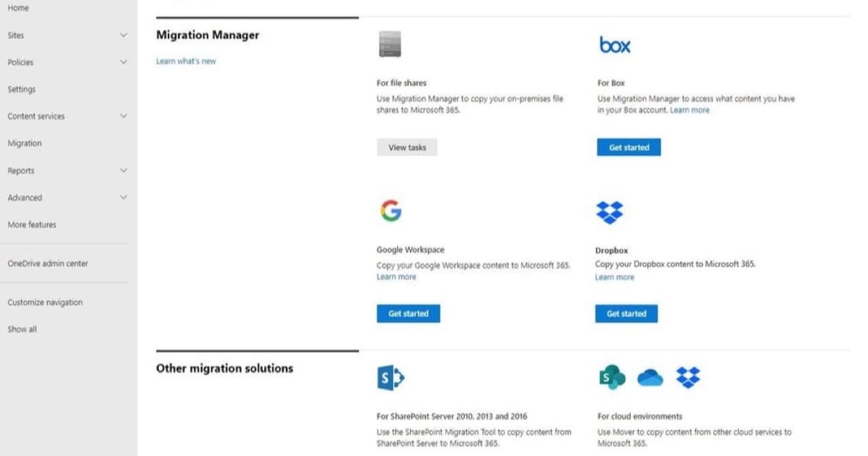Click Learn more in Box description
This screenshot has height=456, width=868.
689,110
